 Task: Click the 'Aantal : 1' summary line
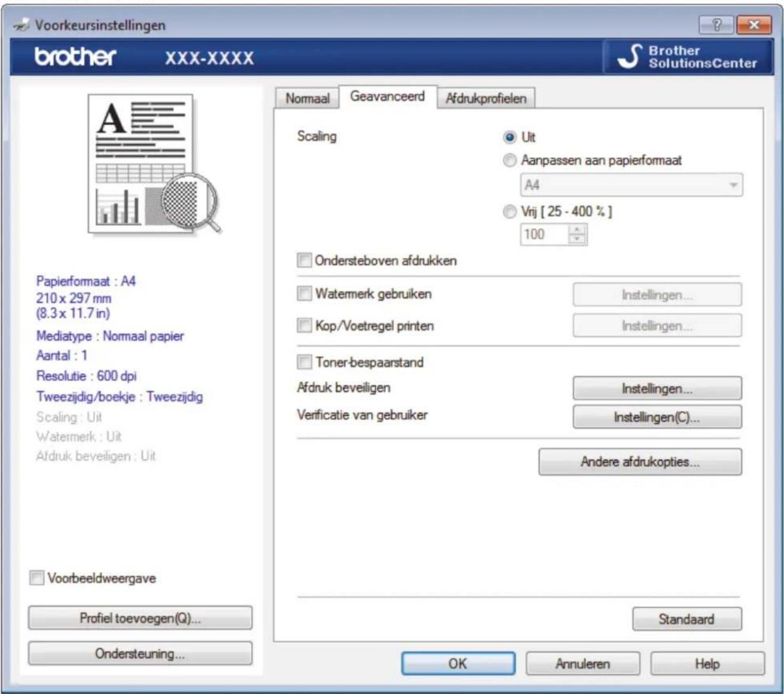[62, 355]
